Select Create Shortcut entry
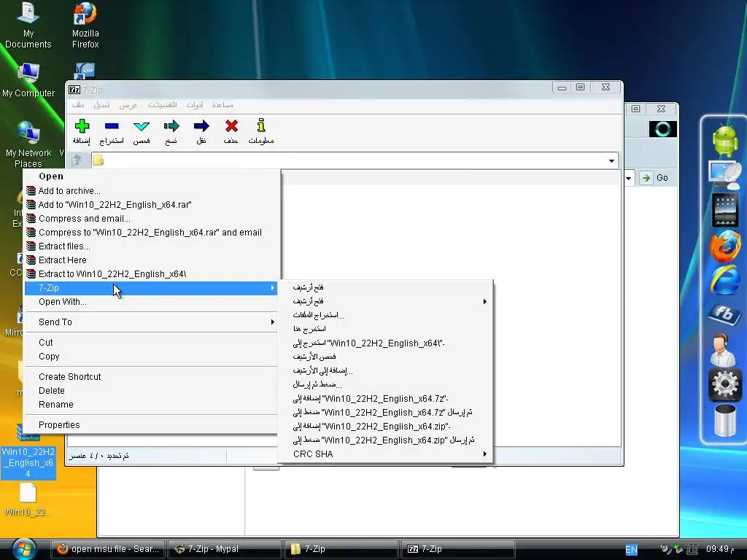This screenshot has height=560, width=747. (150, 377)
